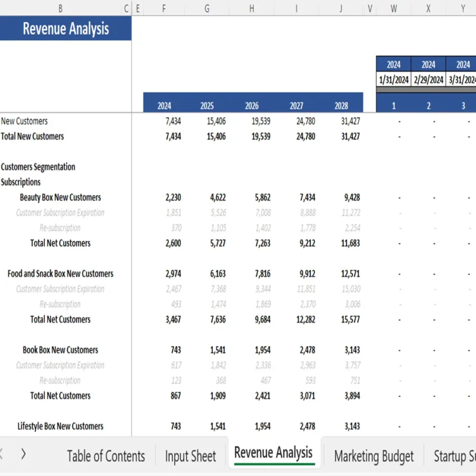Select column header B
This screenshot has width=476, height=476.
tap(60, 8)
